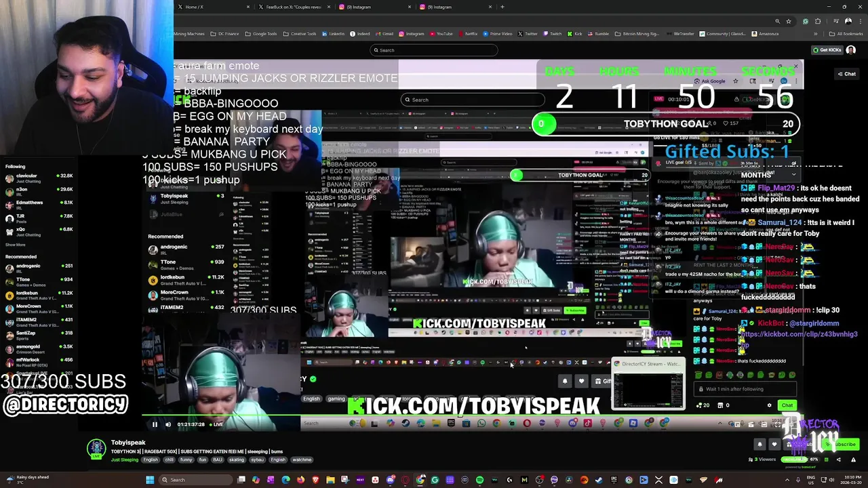Open the Prime Video bookmark
The image size is (868, 488).
(x=498, y=34)
